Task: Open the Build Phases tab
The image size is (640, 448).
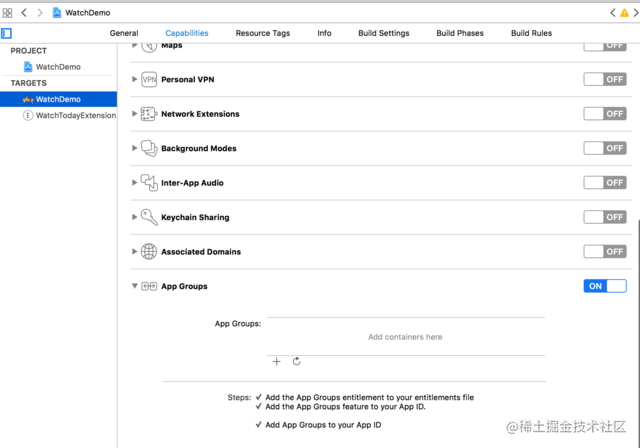Action: [460, 33]
